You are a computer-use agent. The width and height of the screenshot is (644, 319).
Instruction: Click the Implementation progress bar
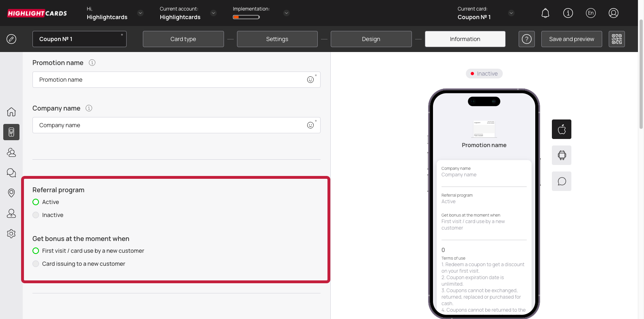[x=246, y=17]
